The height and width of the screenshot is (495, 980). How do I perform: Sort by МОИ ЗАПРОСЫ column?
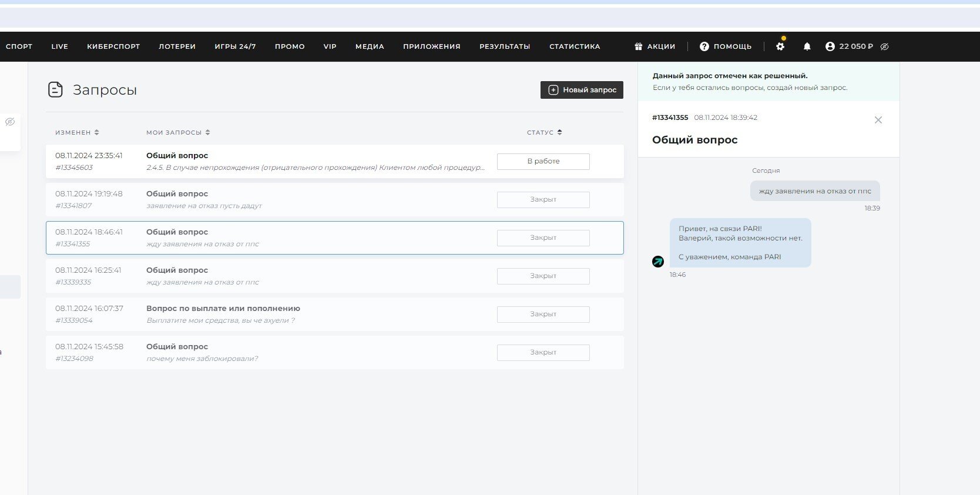[178, 132]
